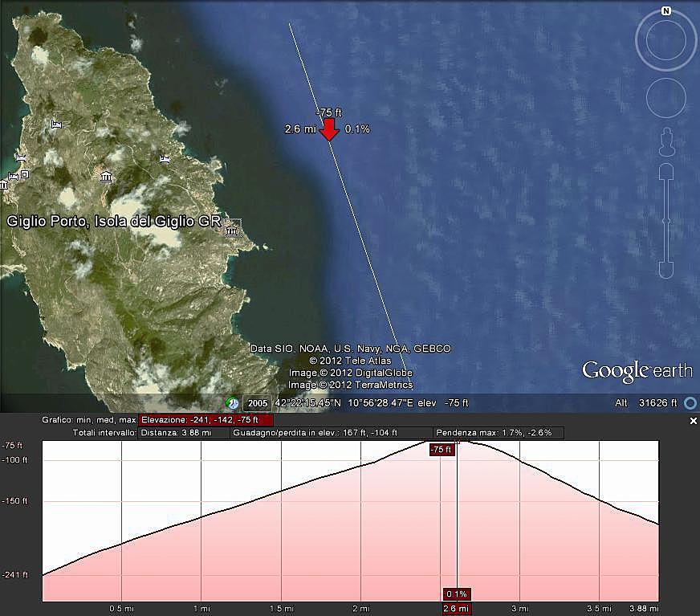Select the Distanza 3.88 mi box
This screenshot has height=616, width=700.
tap(184, 433)
